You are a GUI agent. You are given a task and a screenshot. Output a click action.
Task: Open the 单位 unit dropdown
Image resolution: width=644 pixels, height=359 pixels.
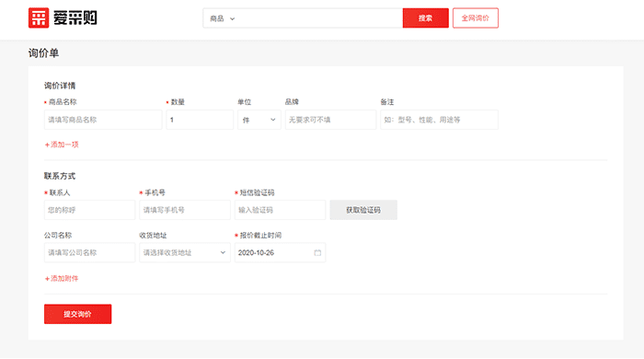coord(259,120)
